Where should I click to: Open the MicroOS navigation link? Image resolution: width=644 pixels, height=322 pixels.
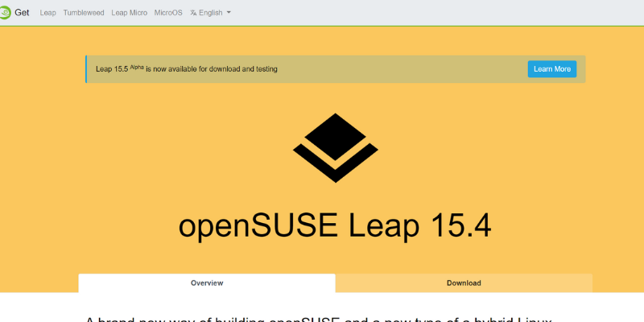pyautogui.click(x=168, y=13)
